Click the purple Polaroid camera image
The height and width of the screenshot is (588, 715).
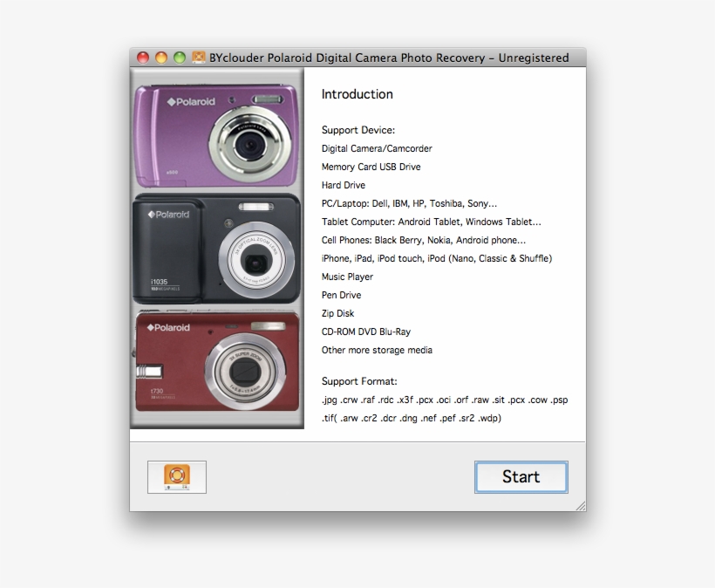coord(216,136)
